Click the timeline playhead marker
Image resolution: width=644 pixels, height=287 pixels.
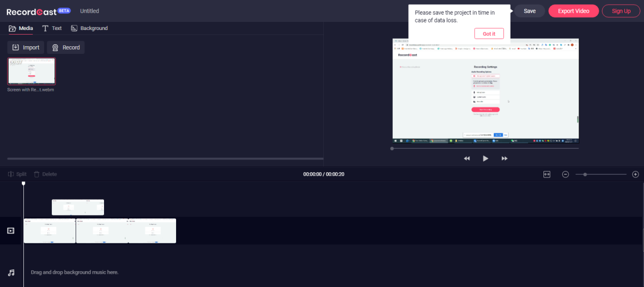[x=23, y=183]
